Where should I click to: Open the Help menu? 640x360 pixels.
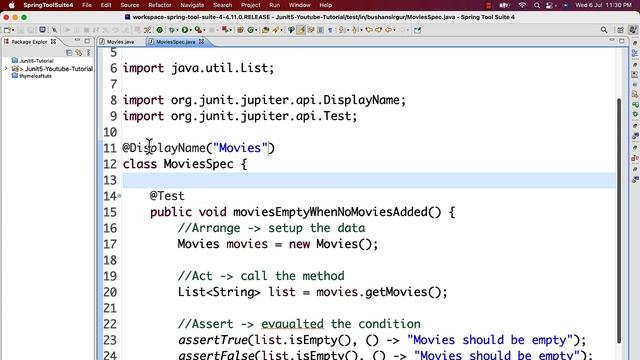(326, 5)
